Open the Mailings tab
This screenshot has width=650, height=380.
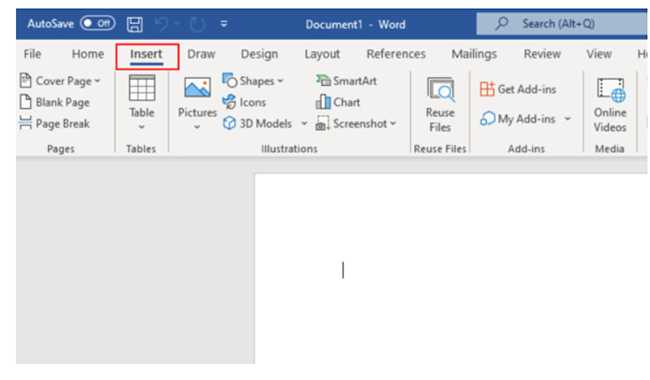[x=474, y=54]
